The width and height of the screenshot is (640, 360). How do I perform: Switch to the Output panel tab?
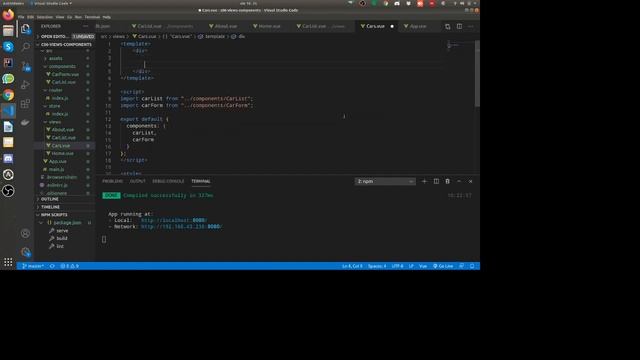coord(138,181)
